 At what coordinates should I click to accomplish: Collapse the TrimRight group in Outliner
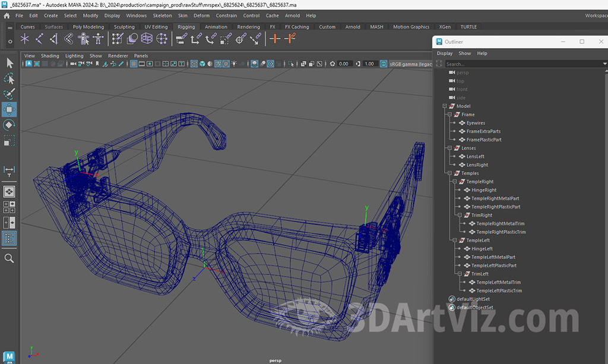pos(459,216)
